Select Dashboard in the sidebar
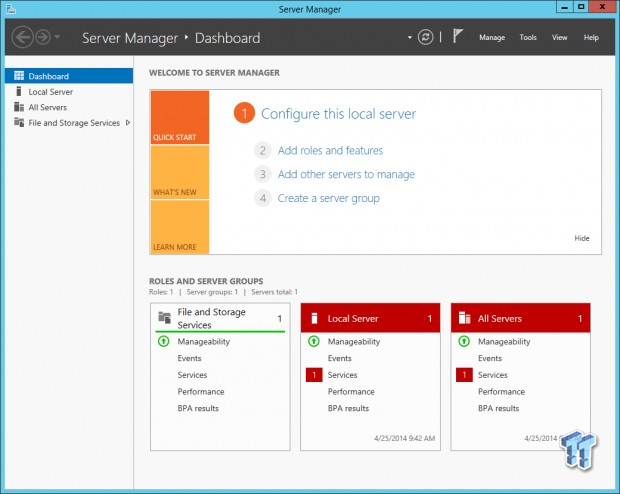This screenshot has height=494, width=620. 69,76
